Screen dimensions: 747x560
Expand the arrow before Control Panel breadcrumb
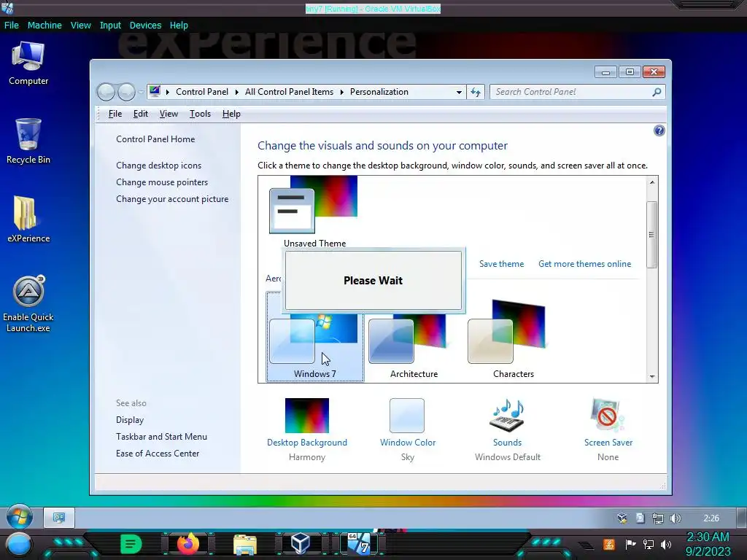pyautogui.click(x=168, y=92)
